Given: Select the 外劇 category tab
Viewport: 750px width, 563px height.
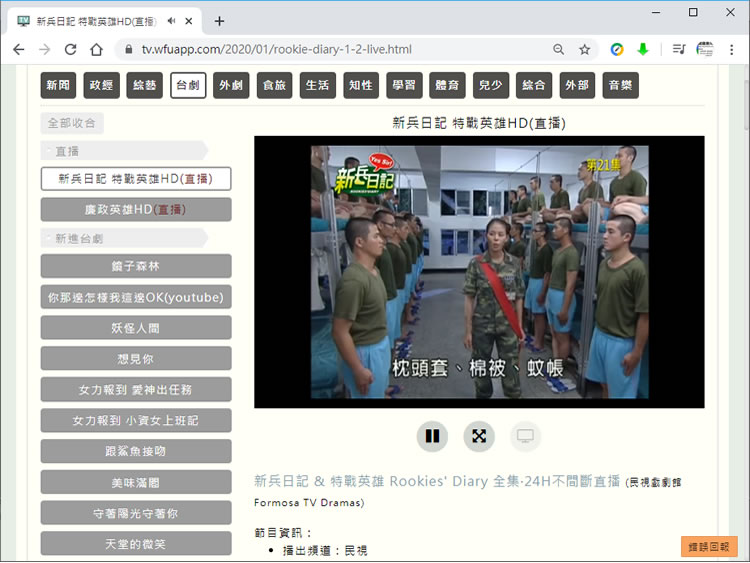Looking at the screenshot, I should [x=231, y=85].
